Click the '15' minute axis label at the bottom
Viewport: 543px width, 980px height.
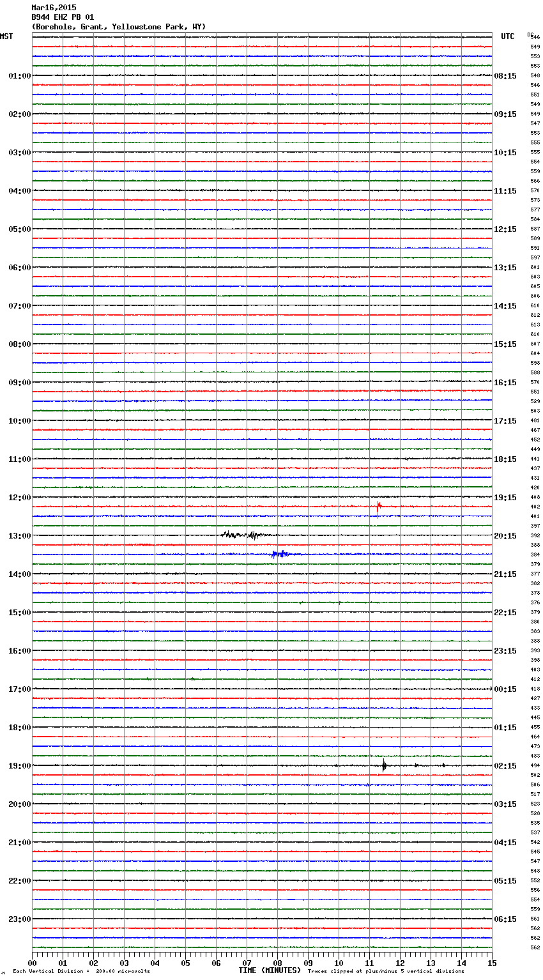[x=491, y=963]
